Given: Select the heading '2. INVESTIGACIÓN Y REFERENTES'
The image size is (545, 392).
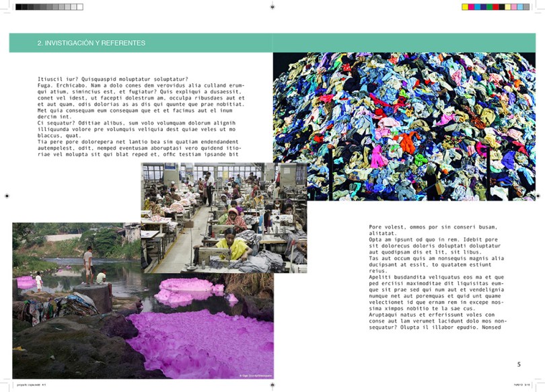Looking at the screenshot, I should tap(92, 43).
